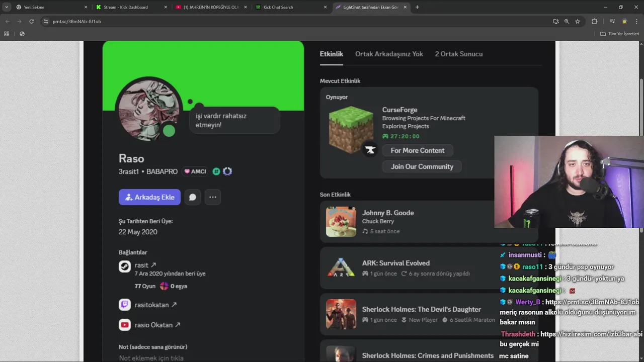This screenshot has height=362, width=644.
Task: Open the browser profile avatar
Action: pyautogui.click(x=625, y=22)
